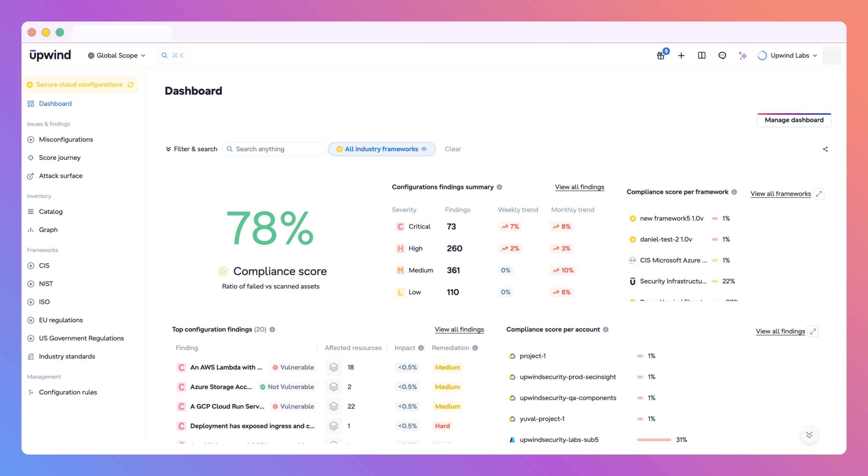Click refresh icon on Secure cloud configurations
The width and height of the screenshot is (868, 476).
pos(131,84)
